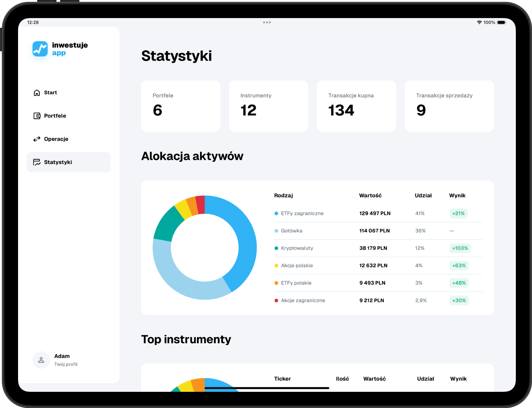Click the +30% result badge
Viewport: 532px width, 408px height.
pyautogui.click(x=459, y=300)
